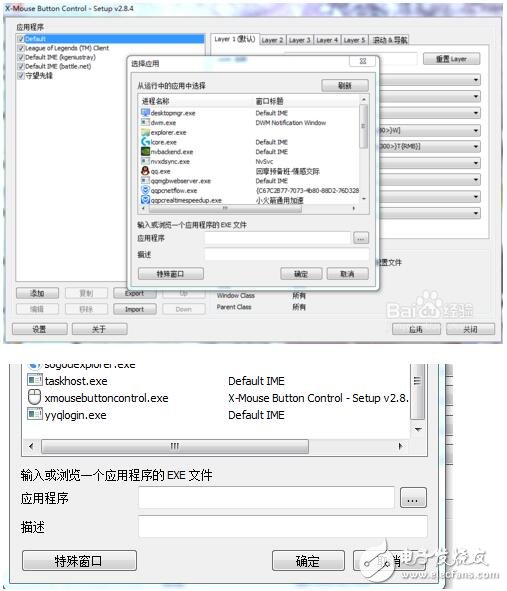Confirm with 确定 in the upper dialog
The image size is (507, 591).
click(x=301, y=274)
